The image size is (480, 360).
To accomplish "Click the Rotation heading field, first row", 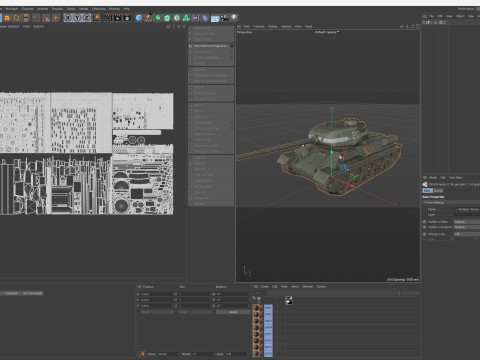I will point(232,294).
